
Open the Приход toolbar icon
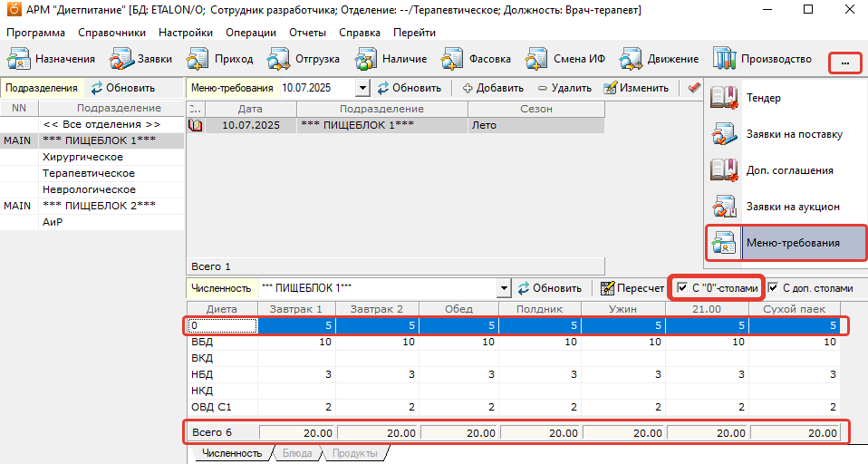coord(198,59)
